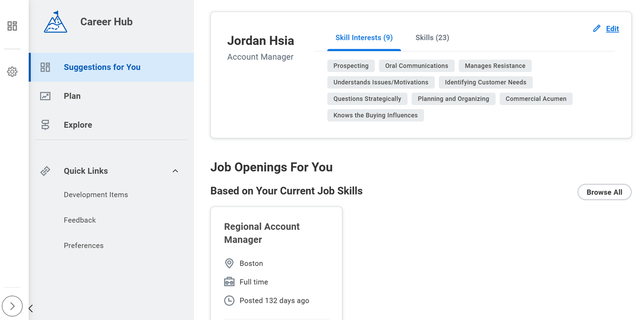The image size is (644, 320).
Task: Select the Suggestions for You grid icon
Action: (x=45, y=67)
